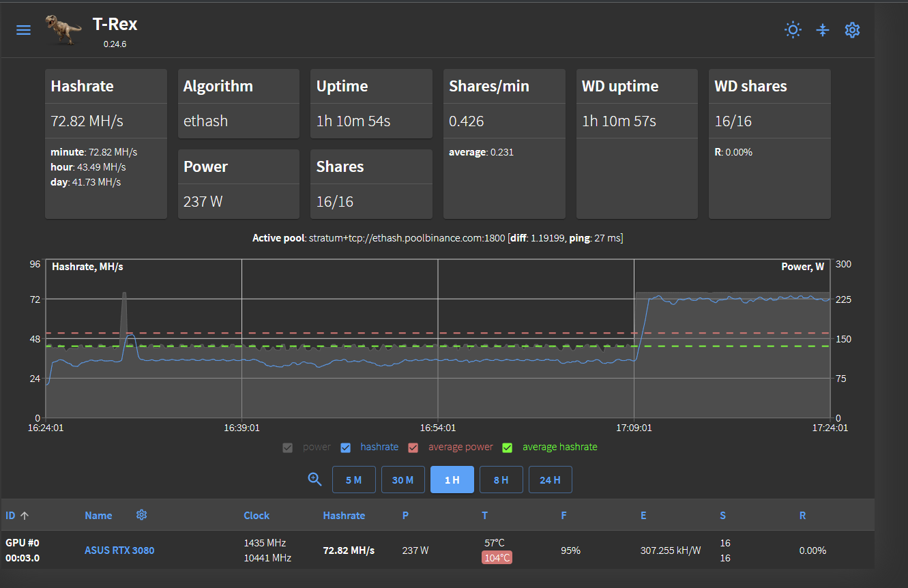Click the 30 M range button
The image size is (908, 588).
click(402, 479)
